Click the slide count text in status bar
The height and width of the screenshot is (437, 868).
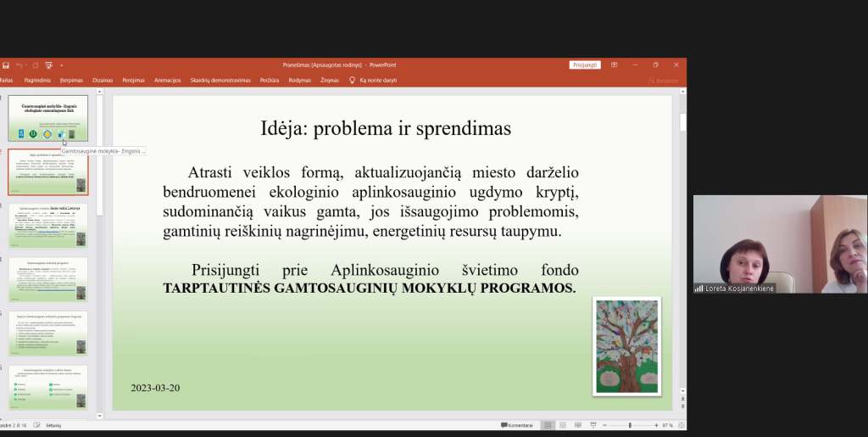point(14,425)
